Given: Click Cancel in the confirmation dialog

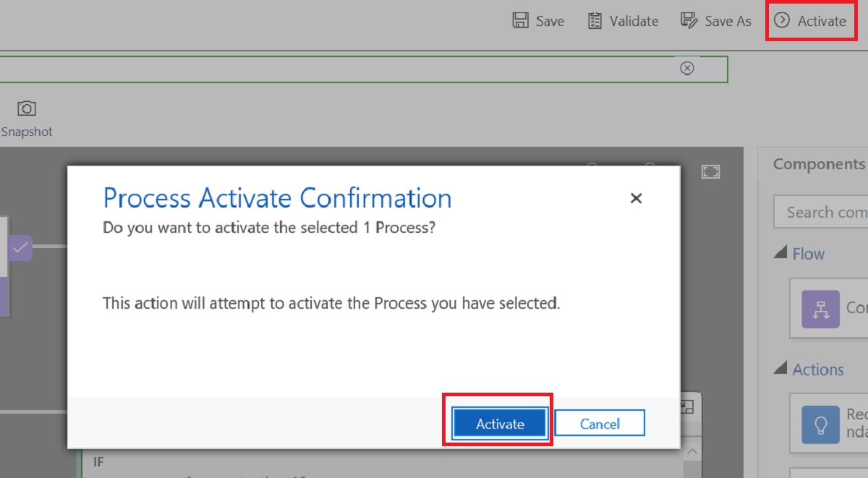Looking at the screenshot, I should tap(600, 423).
